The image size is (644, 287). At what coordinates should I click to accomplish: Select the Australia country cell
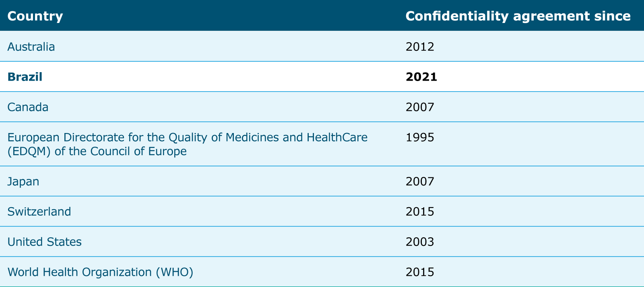[x=31, y=47]
